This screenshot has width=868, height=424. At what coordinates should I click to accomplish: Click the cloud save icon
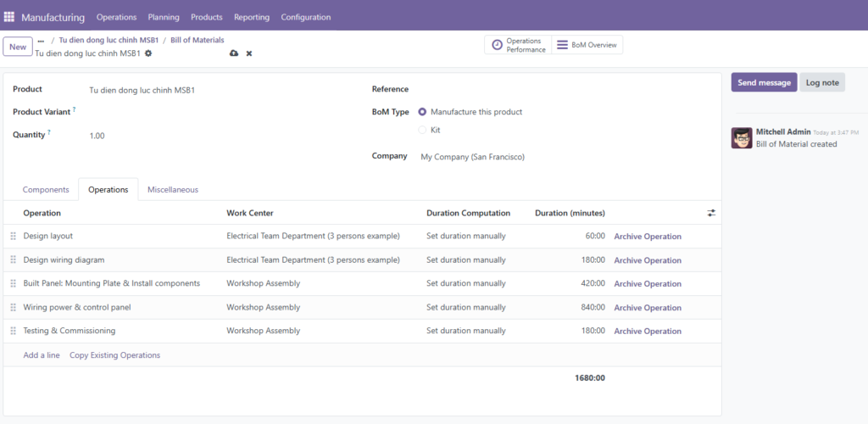(x=234, y=53)
